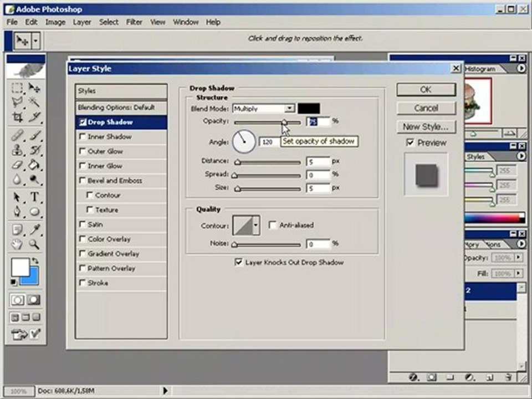Open the Contour picker arrow

pyautogui.click(x=256, y=226)
